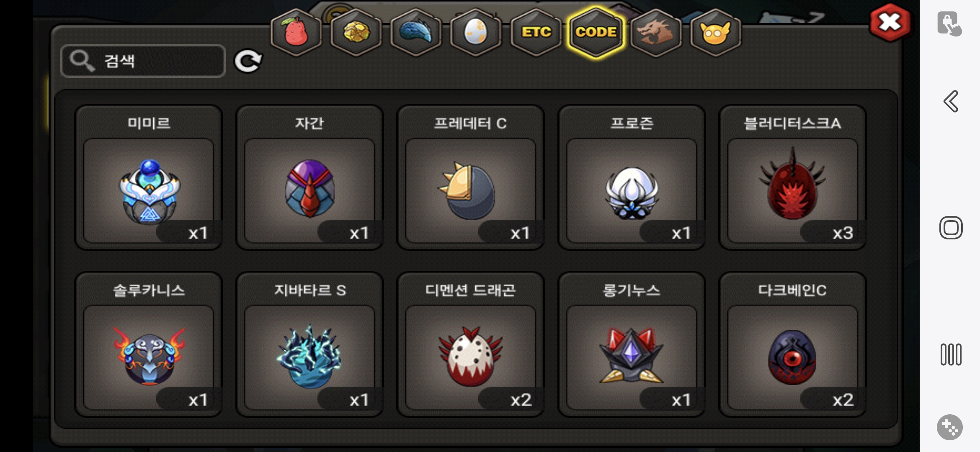This screenshot has height=452, width=980.
Task: Tap the Android back chevron
Action: click(951, 101)
